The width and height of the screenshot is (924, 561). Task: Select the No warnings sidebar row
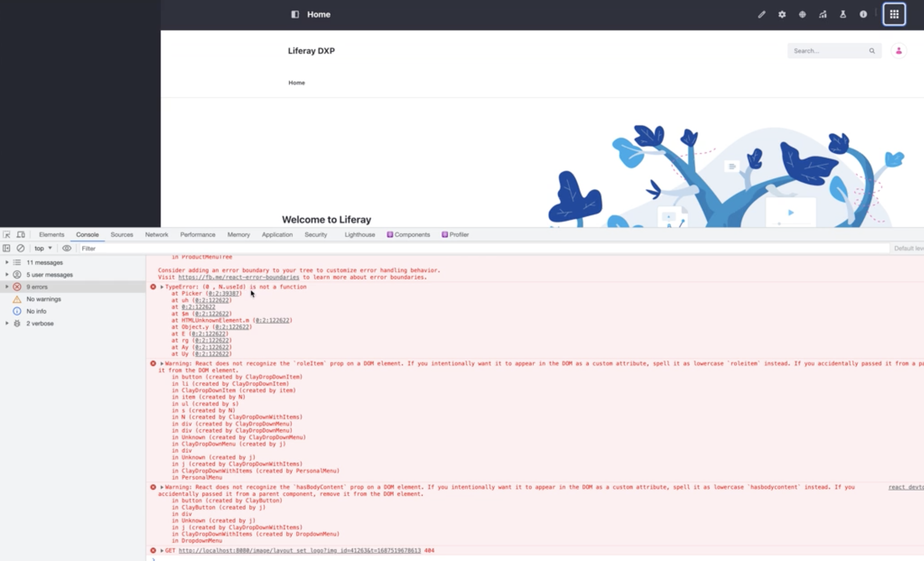point(73,299)
